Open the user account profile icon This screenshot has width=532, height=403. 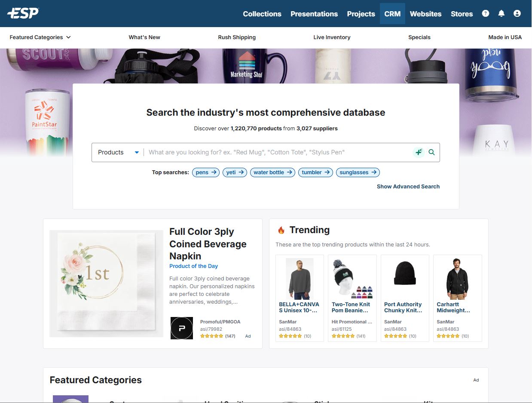[x=517, y=13]
